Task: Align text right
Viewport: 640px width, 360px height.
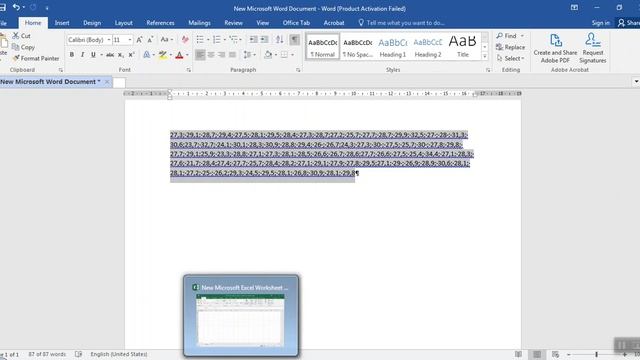Action: coord(222,55)
